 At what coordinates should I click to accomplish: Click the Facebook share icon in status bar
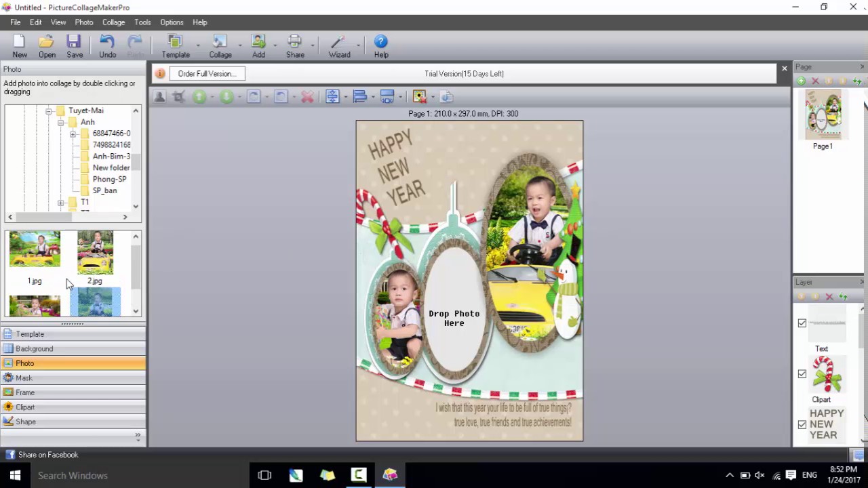(x=10, y=455)
